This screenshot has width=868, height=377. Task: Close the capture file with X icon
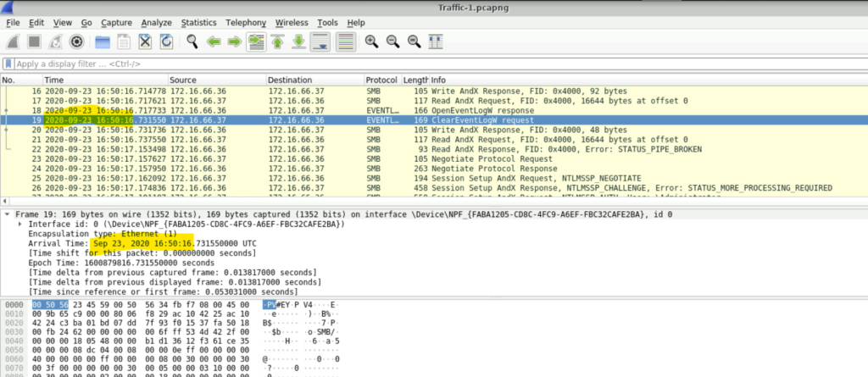coord(145,42)
